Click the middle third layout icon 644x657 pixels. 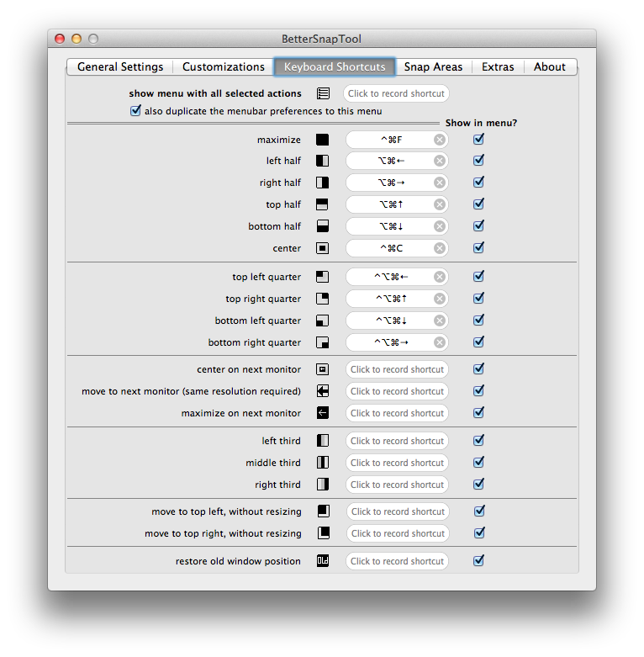pos(322,463)
